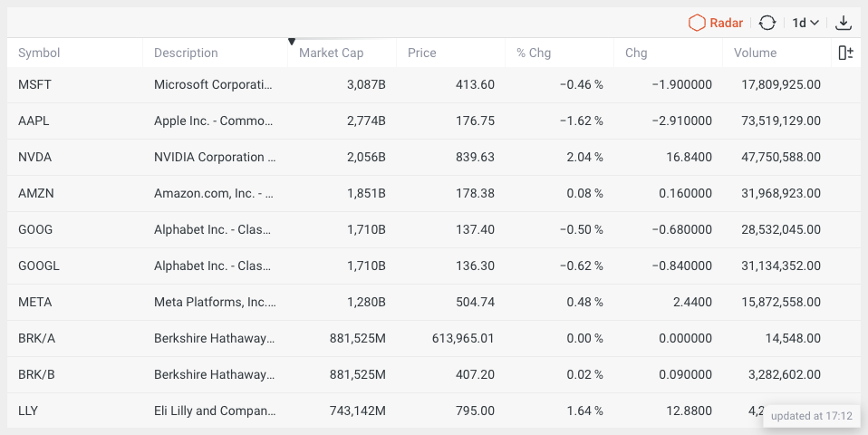Click the 14,548.00 volume cell

794,338
